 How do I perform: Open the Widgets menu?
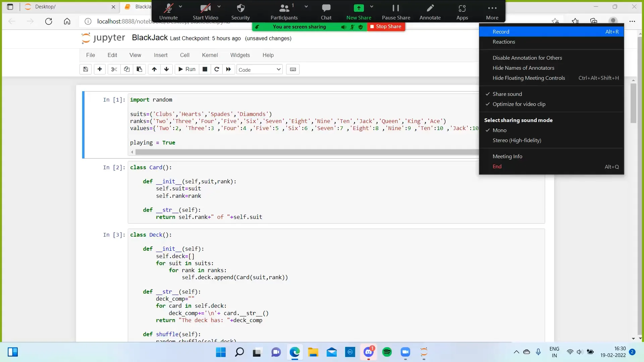click(x=240, y=55)
